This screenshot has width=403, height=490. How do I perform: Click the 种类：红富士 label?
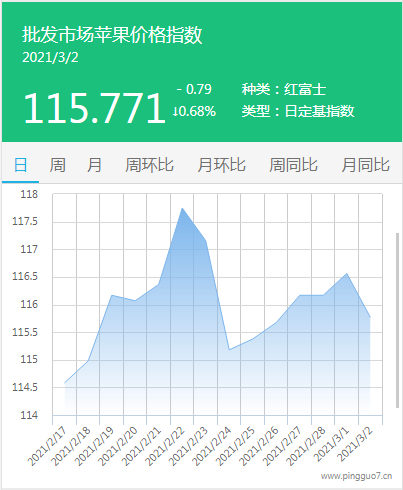[x=284, y=89]
